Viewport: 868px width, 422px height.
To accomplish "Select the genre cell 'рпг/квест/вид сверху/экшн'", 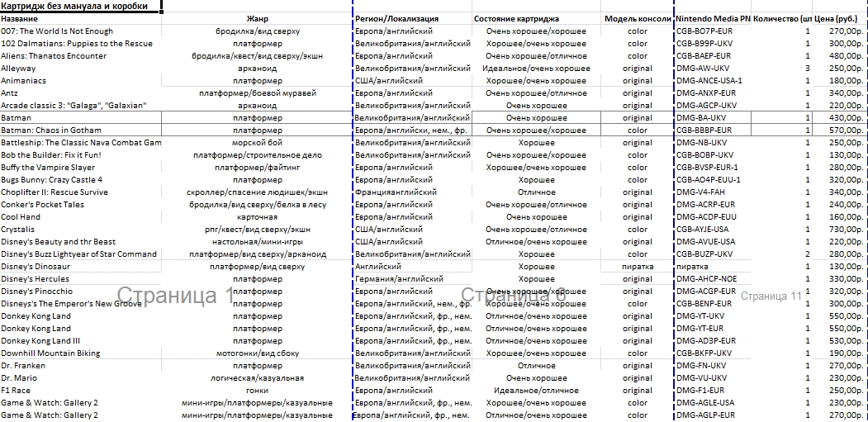I will click(x=258, y=230).
